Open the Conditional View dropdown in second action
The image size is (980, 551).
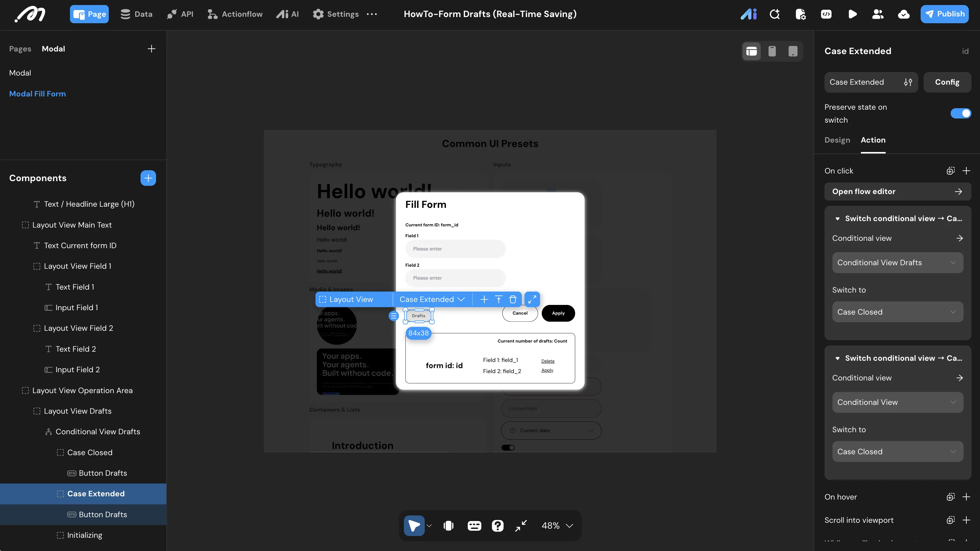pyautogui.click(x=897, y=402)
